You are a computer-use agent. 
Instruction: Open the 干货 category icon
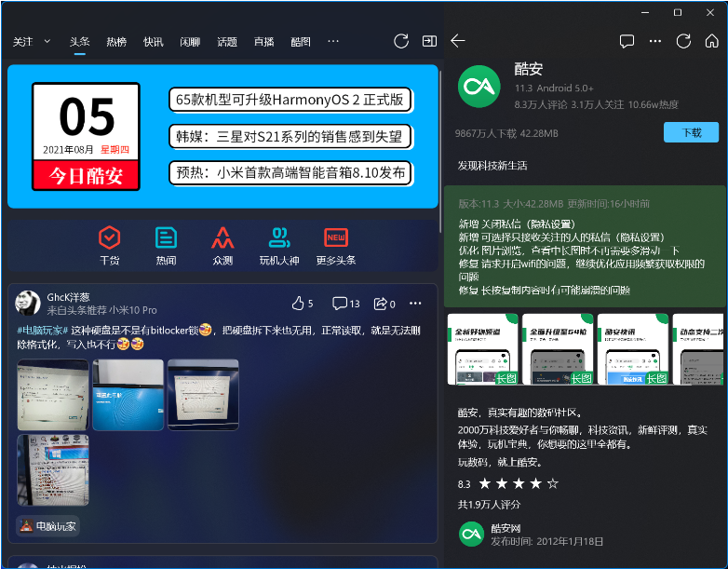point(110,246)
